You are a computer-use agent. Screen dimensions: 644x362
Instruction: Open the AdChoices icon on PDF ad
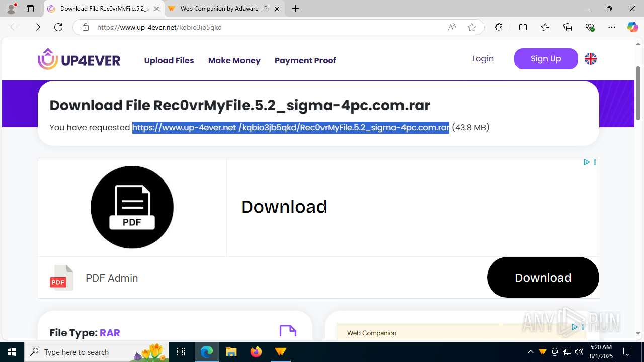[587, 162]
